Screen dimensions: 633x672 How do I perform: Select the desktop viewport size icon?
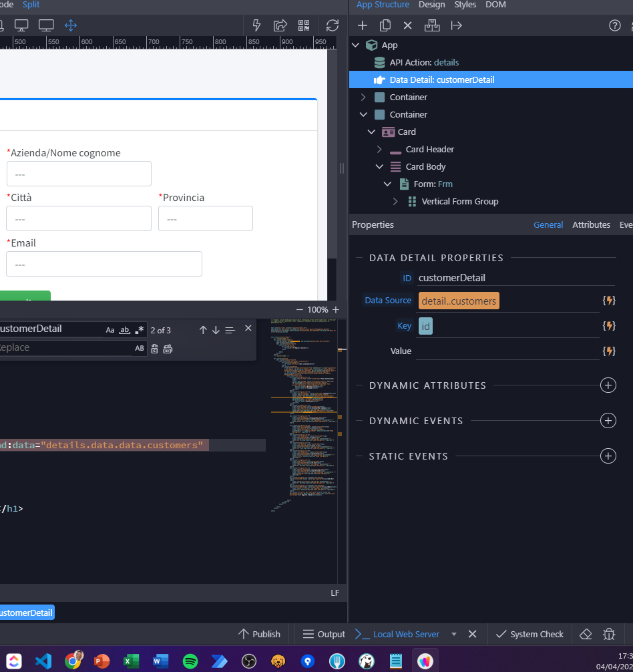pyautogui.click(x=22, y=24)
